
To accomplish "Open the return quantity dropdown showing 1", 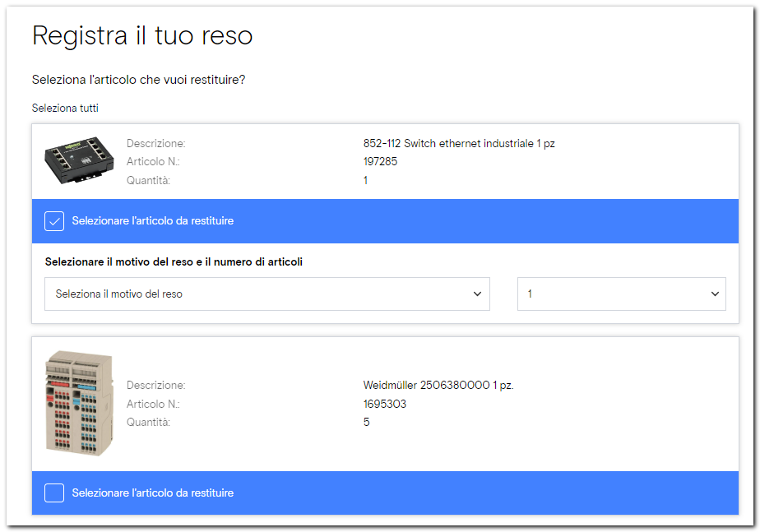I will click(621, 294).
